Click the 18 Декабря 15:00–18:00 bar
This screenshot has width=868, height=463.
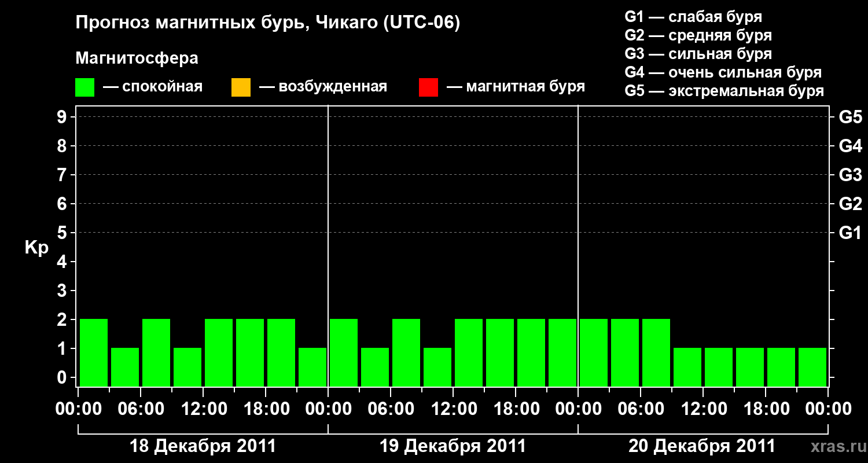tap(250, 352)
